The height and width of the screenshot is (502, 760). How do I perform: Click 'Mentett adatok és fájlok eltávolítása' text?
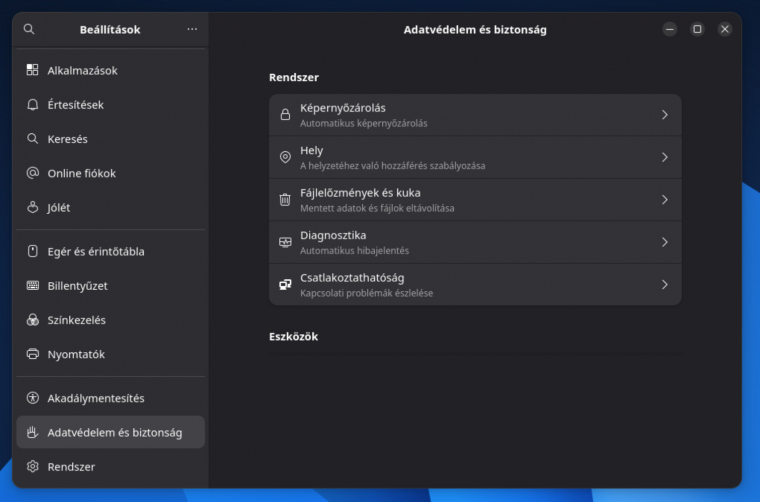[377, 208]
